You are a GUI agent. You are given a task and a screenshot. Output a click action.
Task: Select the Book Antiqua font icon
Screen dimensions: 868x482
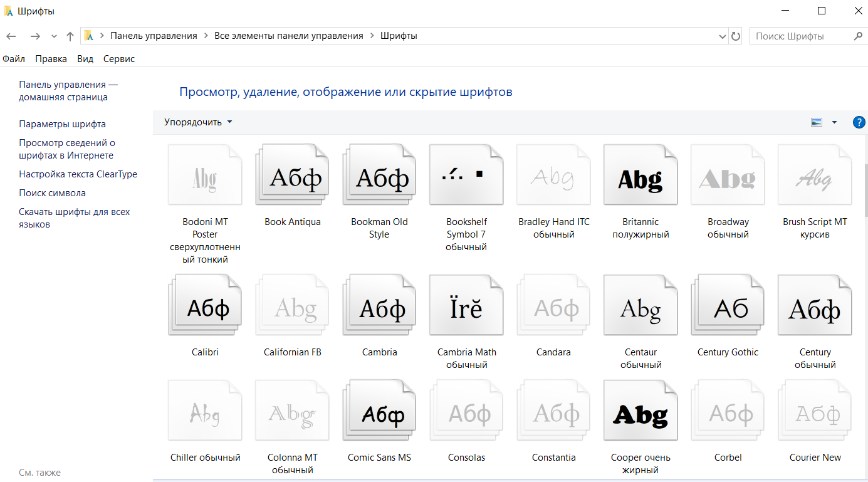tap(292, 175)
